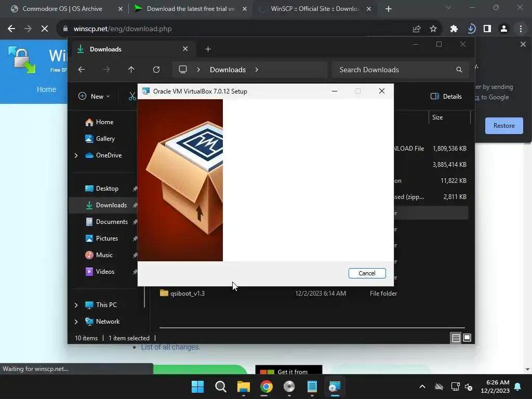This screenshot has width=532, height=399.
Task: Open Documents in sidebar
Action: [112, 222]
